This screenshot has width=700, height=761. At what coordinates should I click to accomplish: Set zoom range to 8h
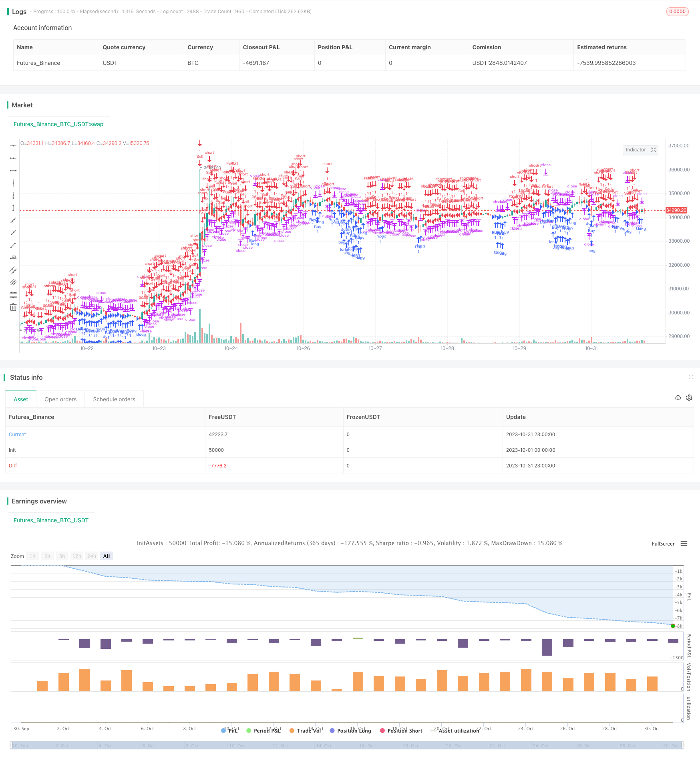click(62, 556)
